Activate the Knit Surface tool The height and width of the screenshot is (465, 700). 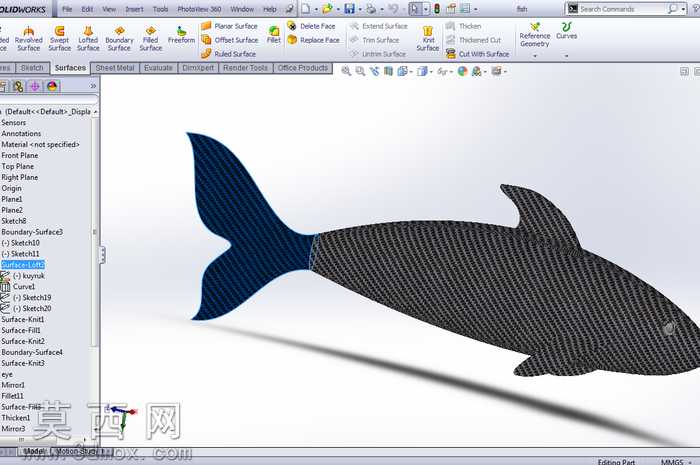[x=428, y=38]
